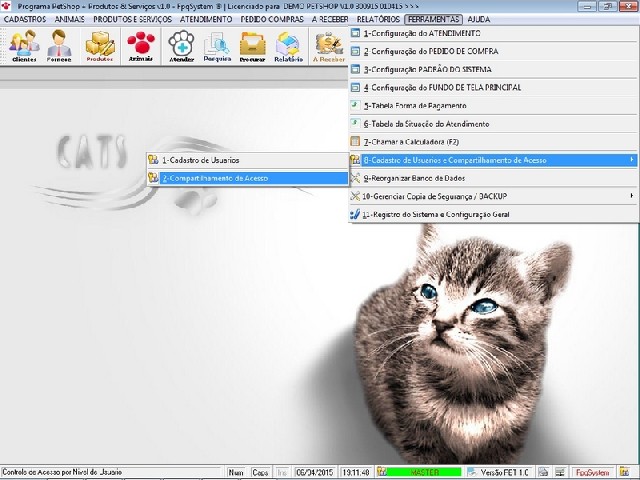Click the green MASTER user indicator
The width and height of the screenshot is (640, 480).
[x=424, y=472]
